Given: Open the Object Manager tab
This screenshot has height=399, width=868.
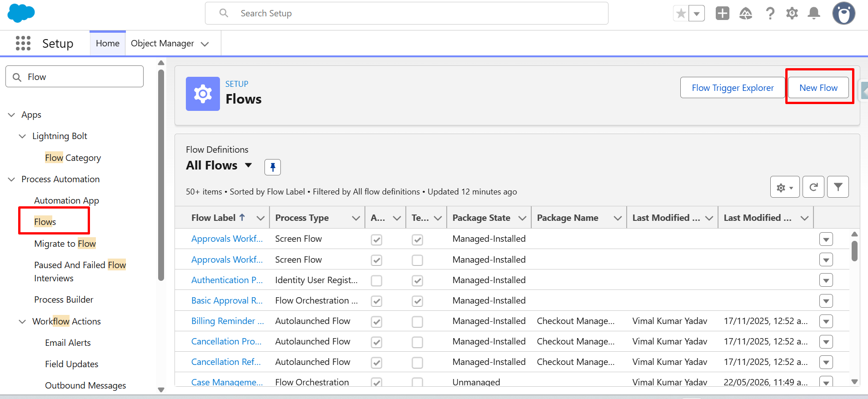Looking at the screenshot, I should [162, 43].
